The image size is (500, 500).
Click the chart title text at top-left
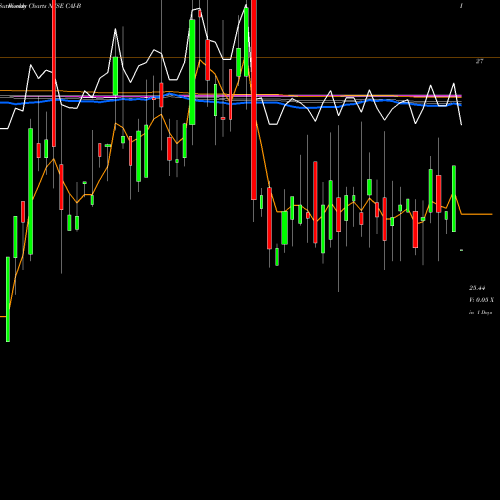click(40, 6)
